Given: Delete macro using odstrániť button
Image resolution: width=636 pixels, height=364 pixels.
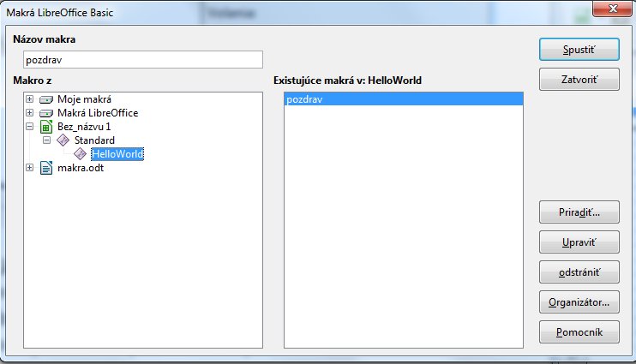Looking at the screenshot, I should pyautogui.click(x=579, y=272).
